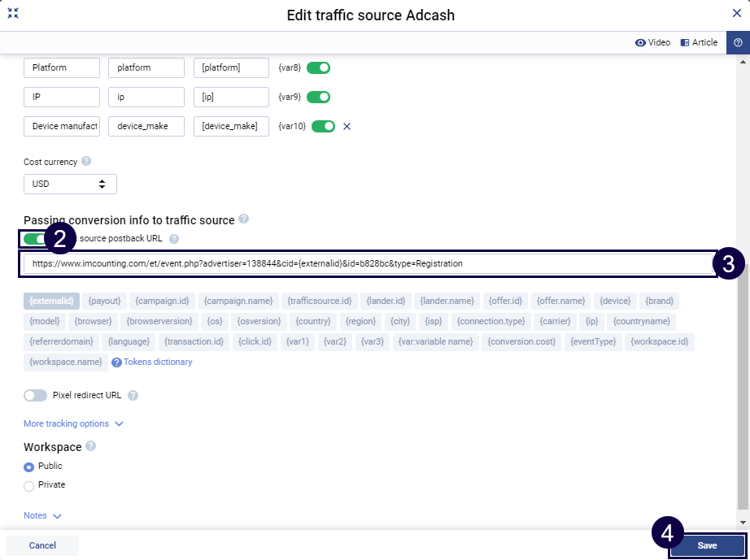Remove the device_make parameter row with X icon
This screenshot has height=560, width=750.
347,126
